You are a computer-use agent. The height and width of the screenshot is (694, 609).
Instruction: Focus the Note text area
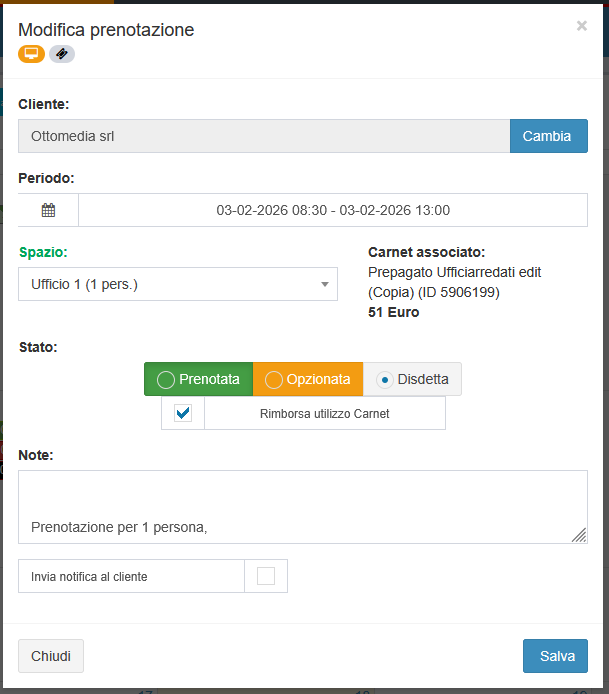[x=302, y=506]
